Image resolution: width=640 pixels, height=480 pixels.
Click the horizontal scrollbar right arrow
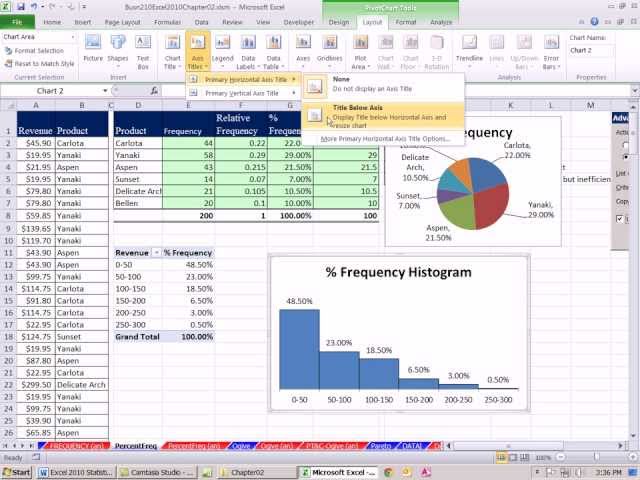[620, 446]
